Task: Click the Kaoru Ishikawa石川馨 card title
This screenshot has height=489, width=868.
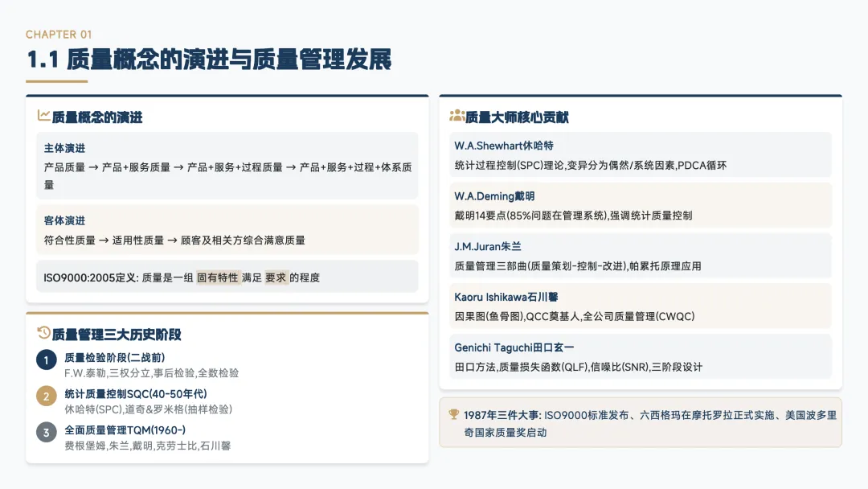Action: pyautogui.click(x=506, y=297)
